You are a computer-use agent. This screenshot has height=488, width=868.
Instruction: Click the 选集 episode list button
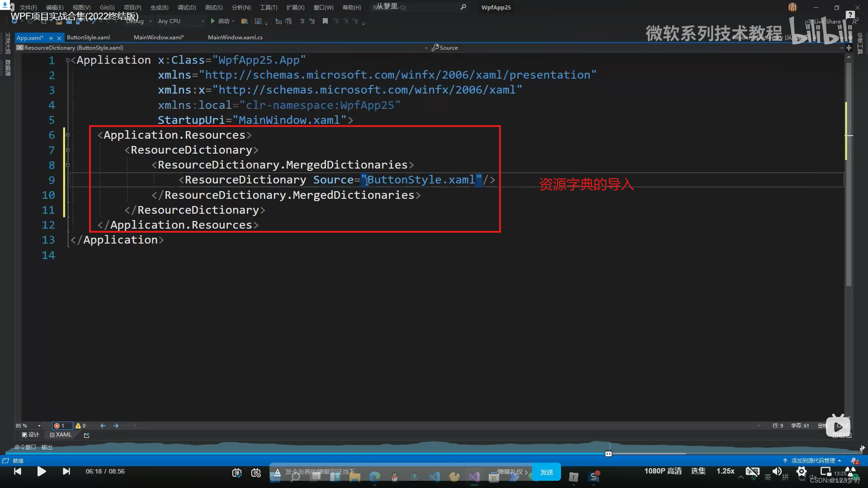pos(698,471)
